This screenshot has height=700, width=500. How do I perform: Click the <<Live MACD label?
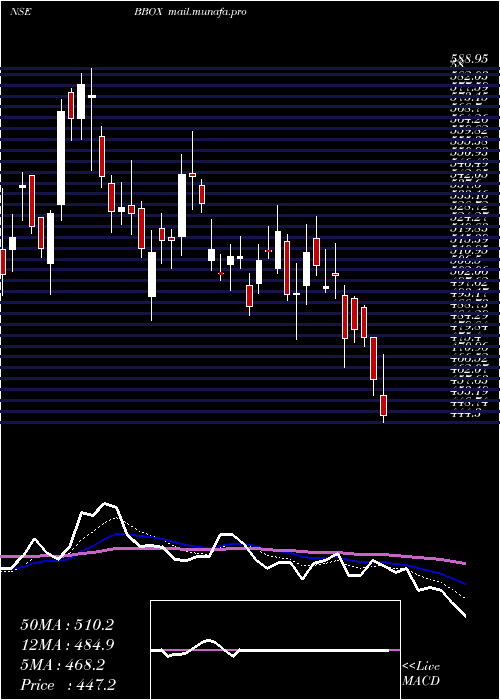click(x=421, y=674)
